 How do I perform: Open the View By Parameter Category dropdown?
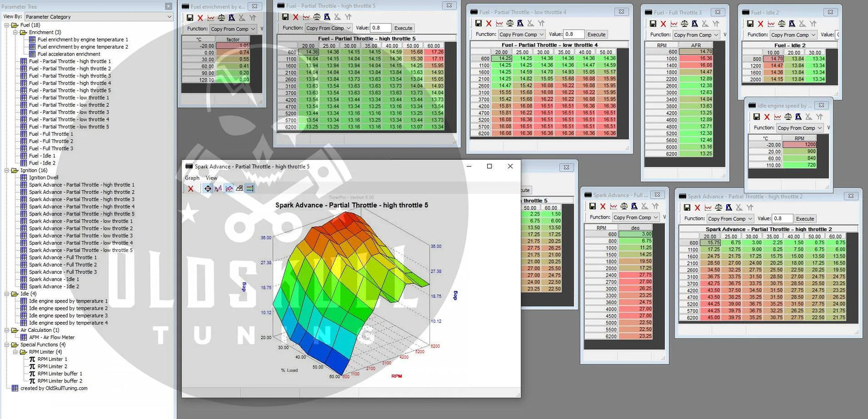coord(99,17)
